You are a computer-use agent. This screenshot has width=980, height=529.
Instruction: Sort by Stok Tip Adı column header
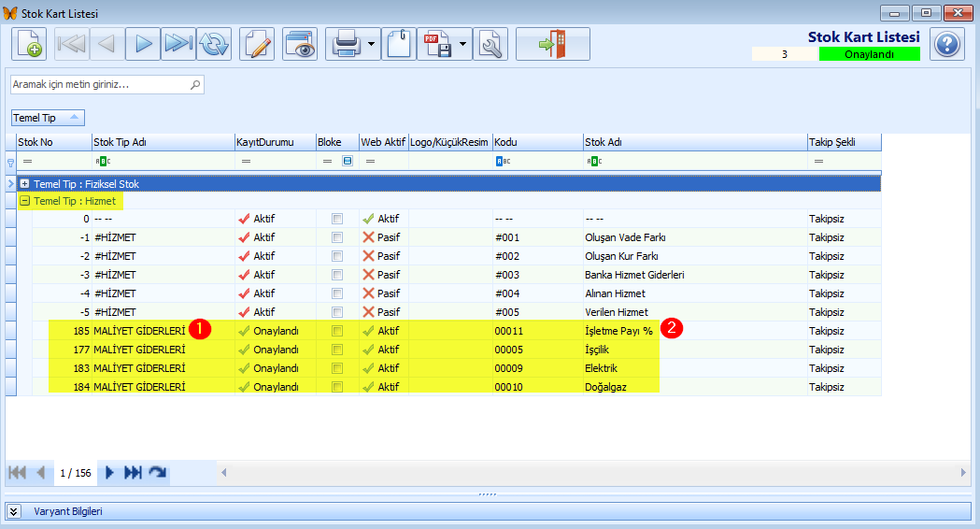[163, 142]
